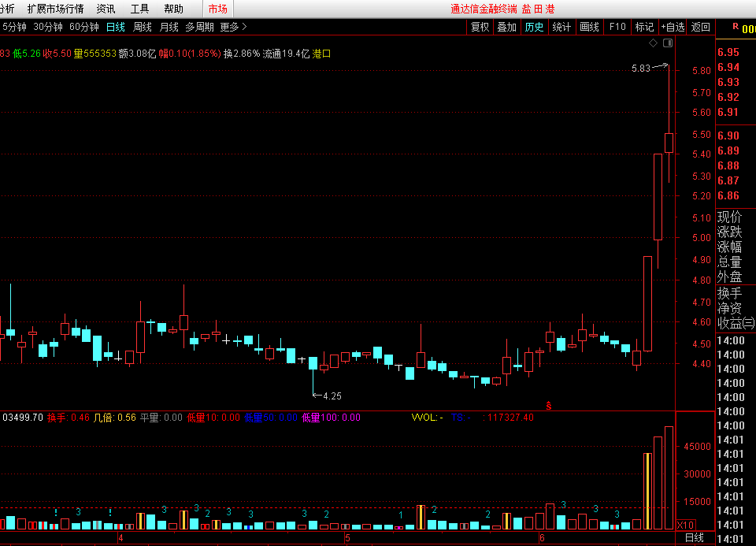Click the 通达信金融终端 盐田港 title
Image resolution: width=756 pixels, height=546 pixels.
(502, 9)
